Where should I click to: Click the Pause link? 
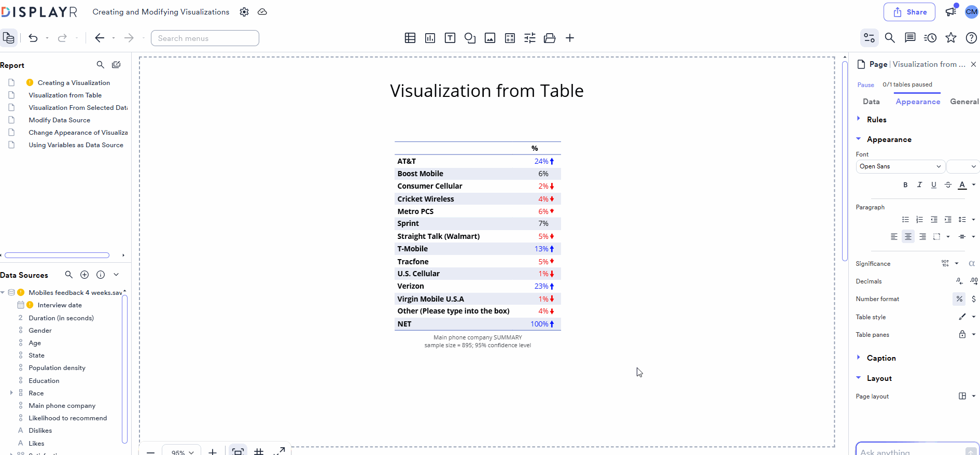865,85
